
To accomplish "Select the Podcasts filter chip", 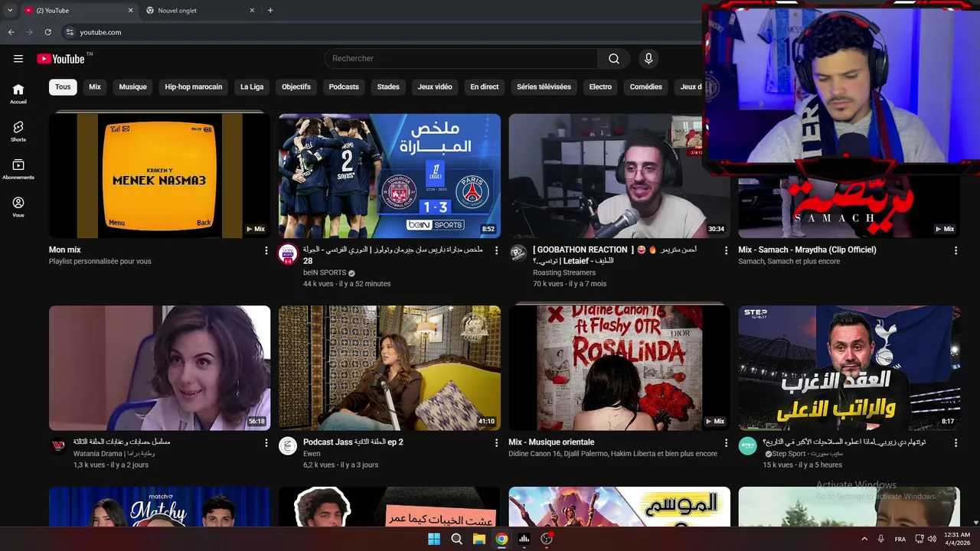I will tap(344, 87).
